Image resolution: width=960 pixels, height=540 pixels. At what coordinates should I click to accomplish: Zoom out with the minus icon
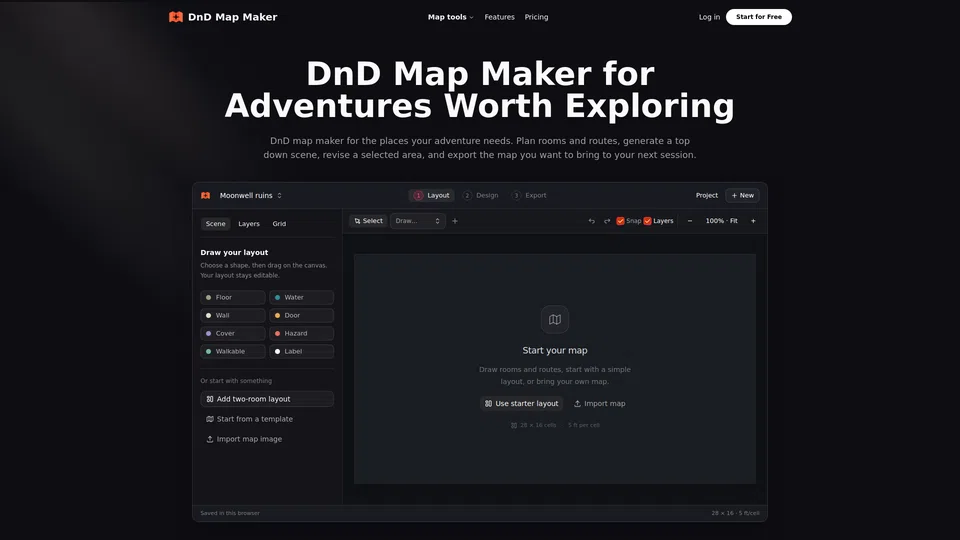[x=690, y=221]
